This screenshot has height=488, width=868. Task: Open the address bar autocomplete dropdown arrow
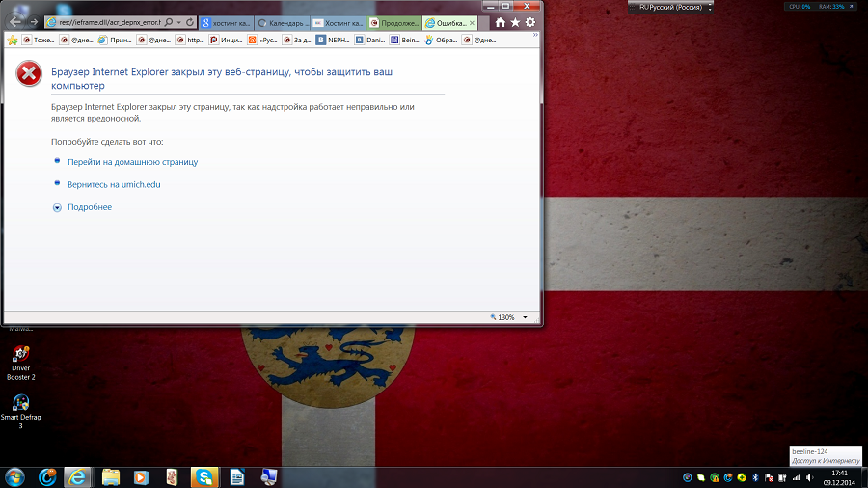point(178,23)
